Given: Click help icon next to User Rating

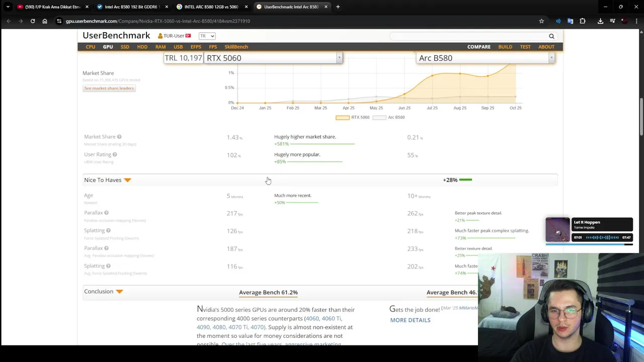Looking at the screenshot, I should point(115,154).
